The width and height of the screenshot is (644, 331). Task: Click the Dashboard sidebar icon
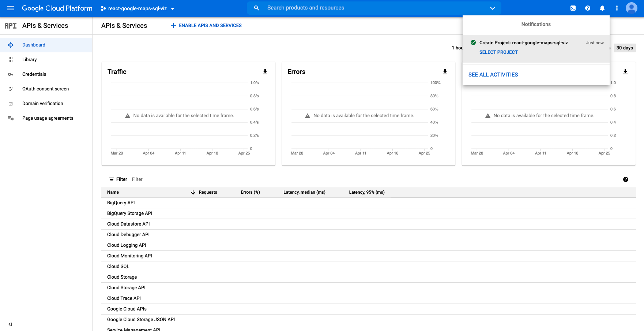click(x=11, y=45)
